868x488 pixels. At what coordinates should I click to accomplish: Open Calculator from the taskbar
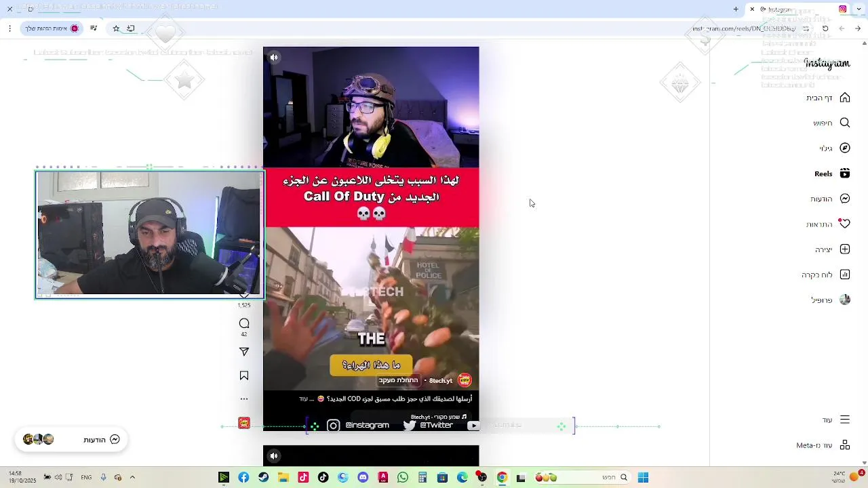point(422,478)
